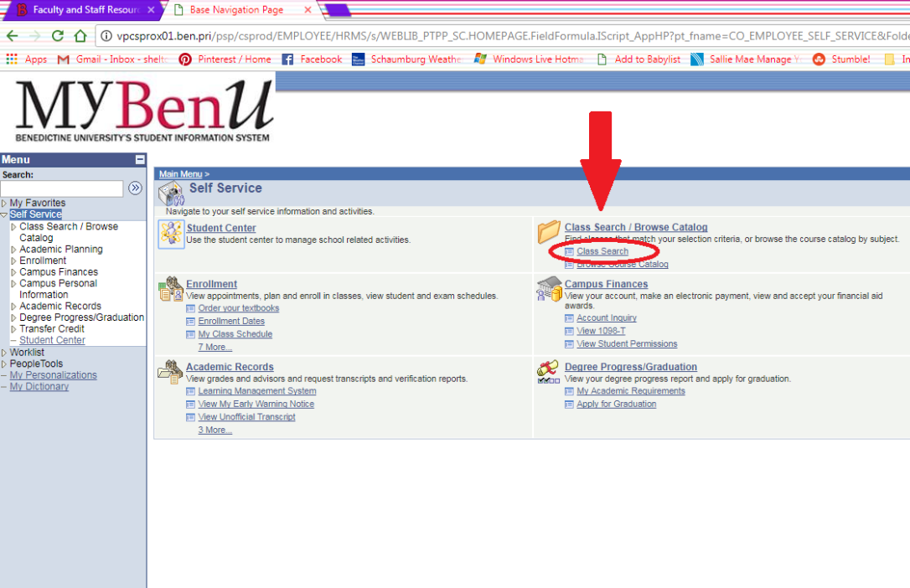Click inside the Menu search field
910x588 pixels.
coord(62,188)
